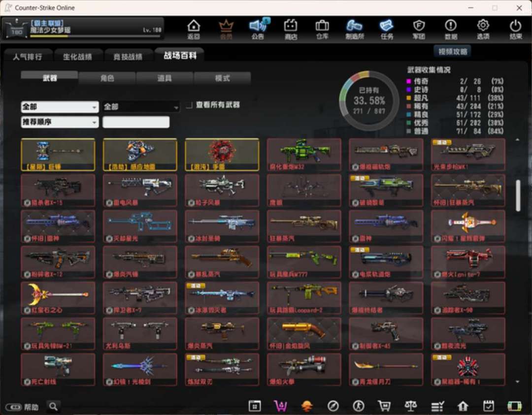Click the calendar check icon in bottom bar
The width and height of the screenshot is (532, 415).
point(489,406)
